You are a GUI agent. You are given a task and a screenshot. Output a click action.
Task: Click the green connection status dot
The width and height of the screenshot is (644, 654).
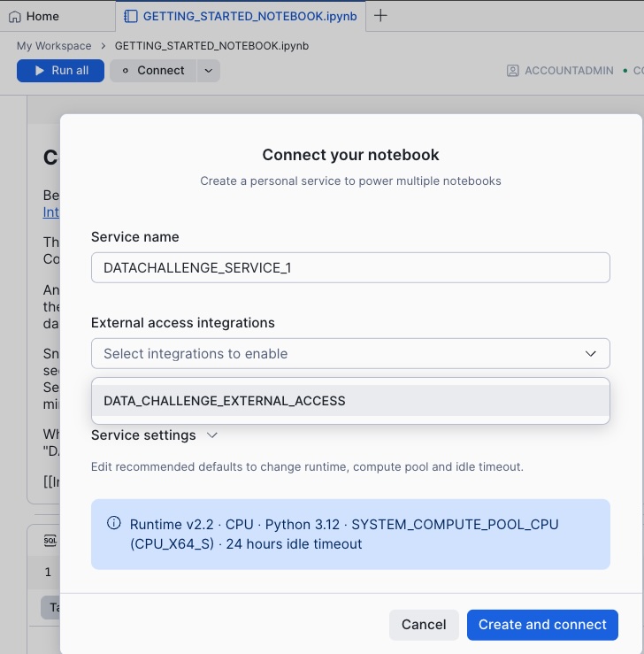pyautogui.click(x=625, y=70)
